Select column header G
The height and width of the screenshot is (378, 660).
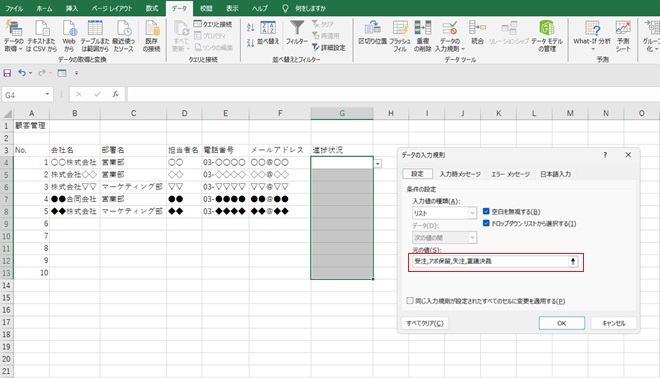tap(342, 113)
